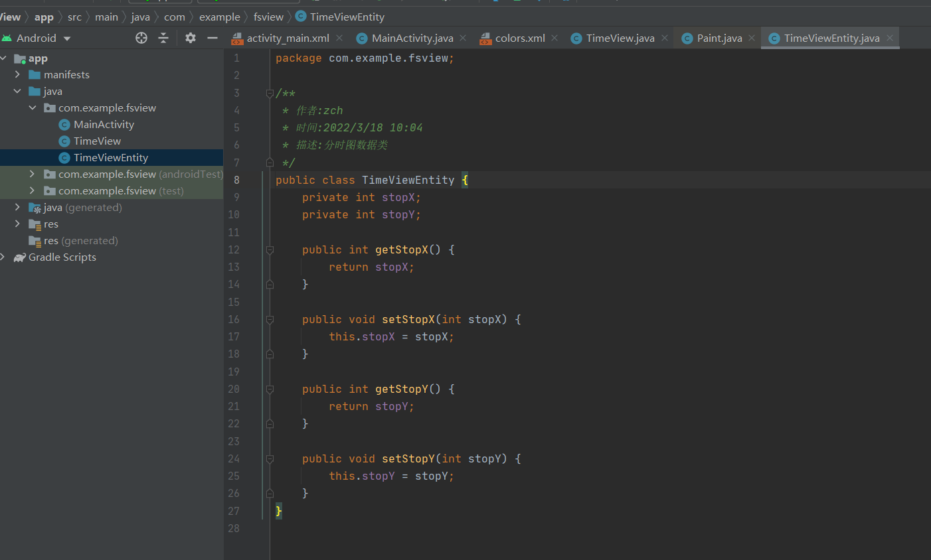Click the Gradle Scripts elephant icon
This screenshot has height=560, width=931.
click(20, 257)
